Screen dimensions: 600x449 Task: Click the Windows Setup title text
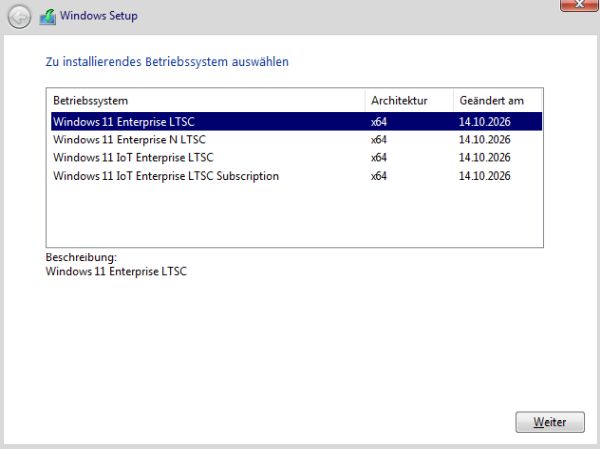(99, 16)
